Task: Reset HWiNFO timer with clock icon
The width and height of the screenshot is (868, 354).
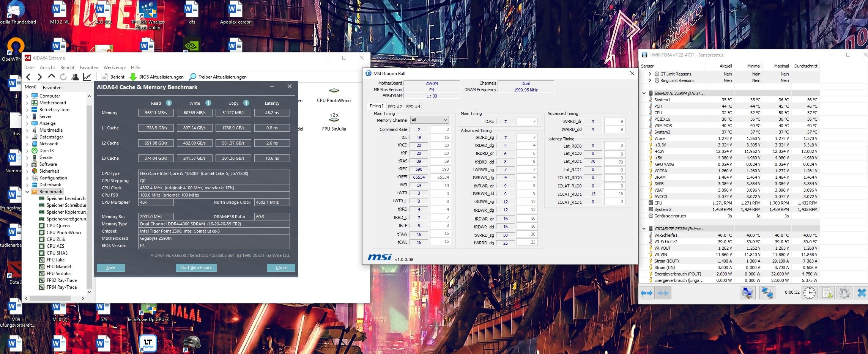Action: click(810, 293)
